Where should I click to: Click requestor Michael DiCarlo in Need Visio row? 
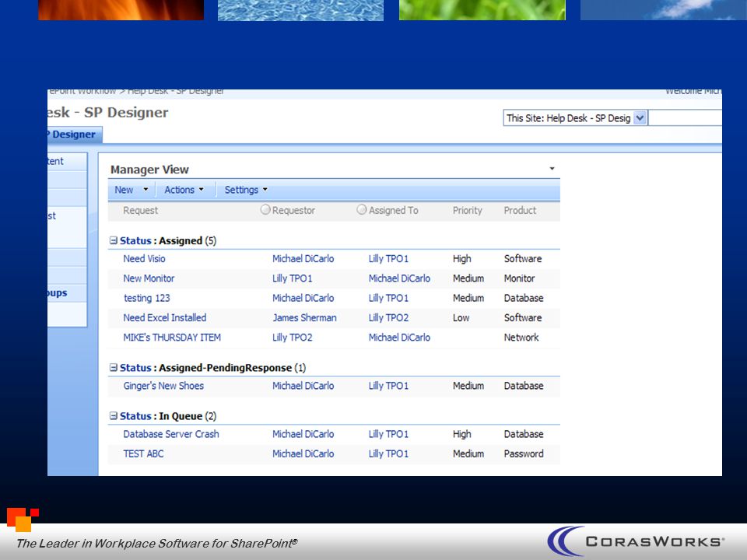click(x=303, y=258)
